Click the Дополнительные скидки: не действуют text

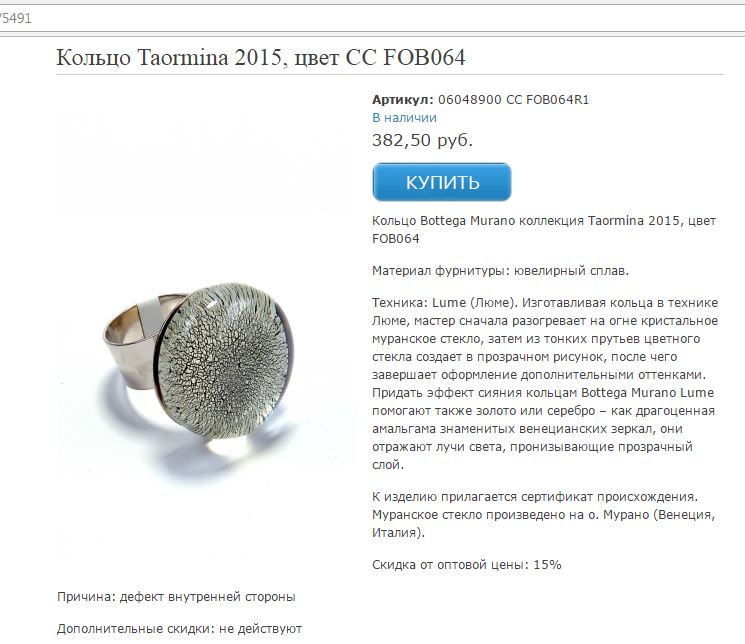[179, 629]
